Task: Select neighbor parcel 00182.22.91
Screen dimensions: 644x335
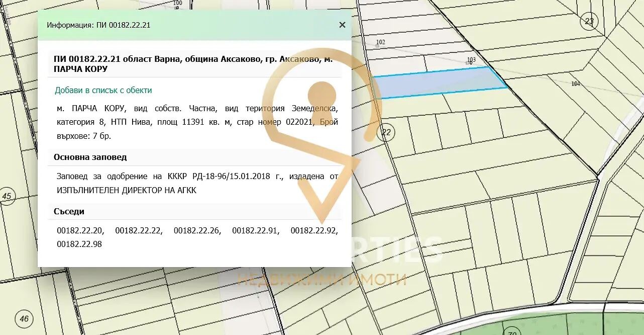Action: 255,230
